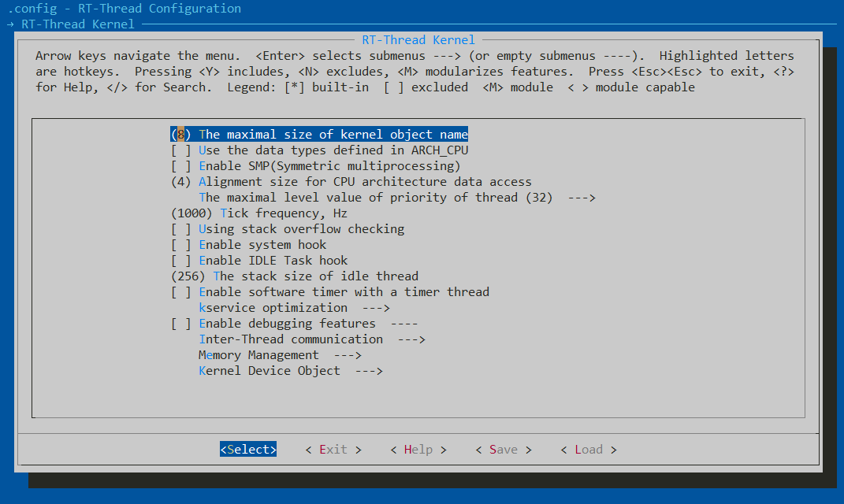Click the < Help > button

click(x=418, y=449)
